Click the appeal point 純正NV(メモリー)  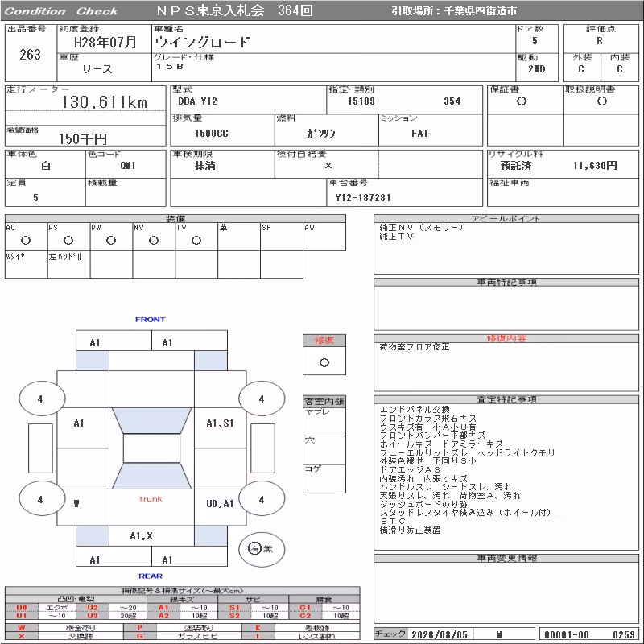pyautogui.click(x=421, y=227)
